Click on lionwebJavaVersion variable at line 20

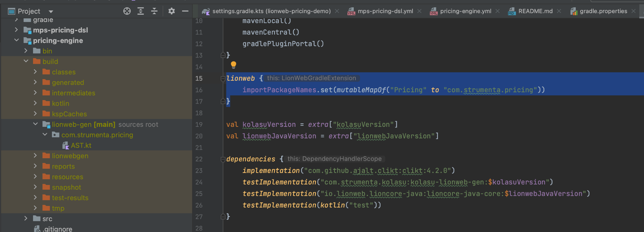point(279,136)
